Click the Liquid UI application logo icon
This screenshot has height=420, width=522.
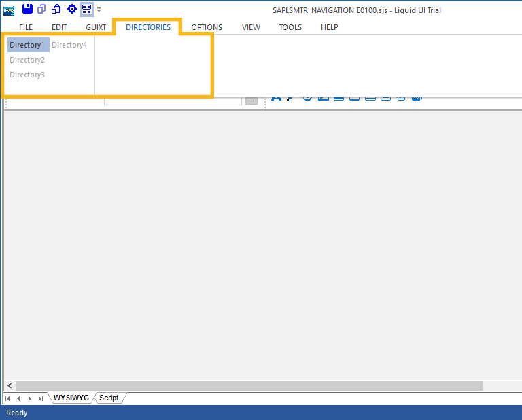tap(9, 10)
